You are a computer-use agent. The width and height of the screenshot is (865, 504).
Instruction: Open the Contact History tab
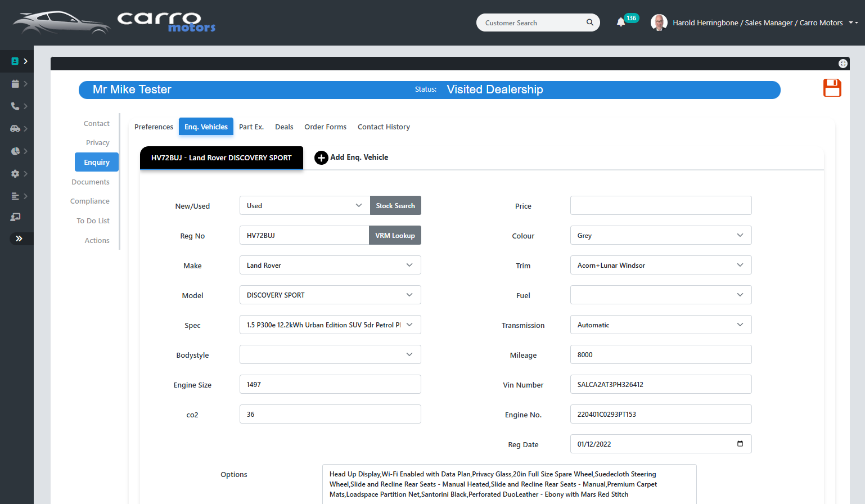tap(384, 127)
